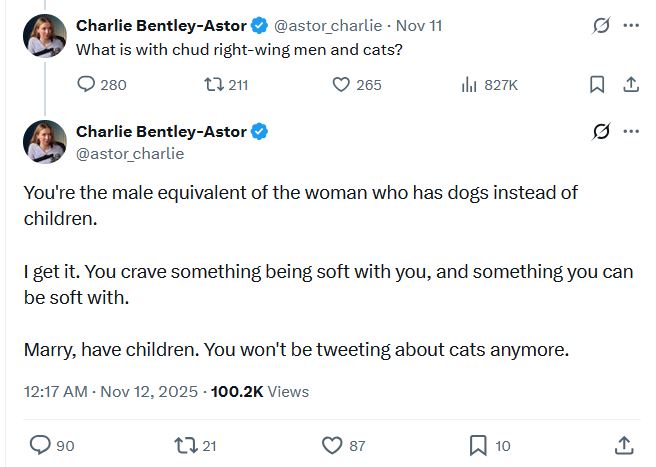The width and height of the screenshot is (656, 467).
Task: Open Charlie Bentley-Astor's avatar on top tweet
Action: pos(45,36)
